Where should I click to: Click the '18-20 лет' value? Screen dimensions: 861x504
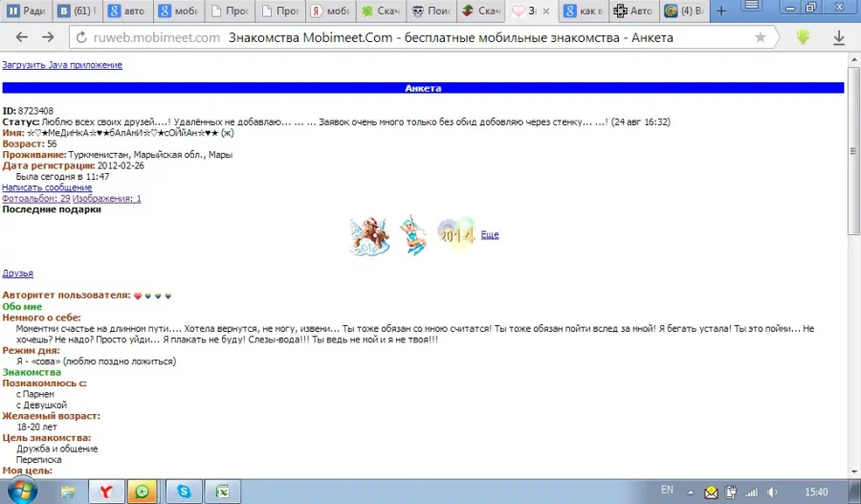point(36,427)
